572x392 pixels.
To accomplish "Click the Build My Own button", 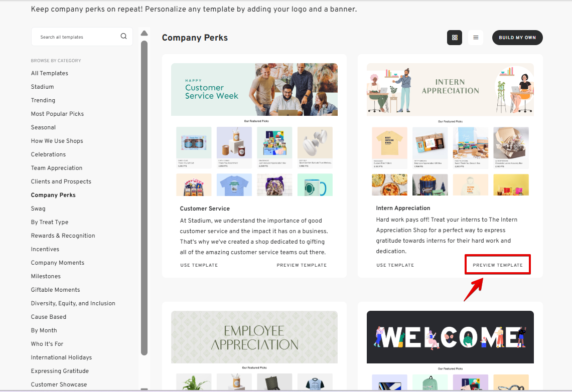I will click(x=517, y=38).
